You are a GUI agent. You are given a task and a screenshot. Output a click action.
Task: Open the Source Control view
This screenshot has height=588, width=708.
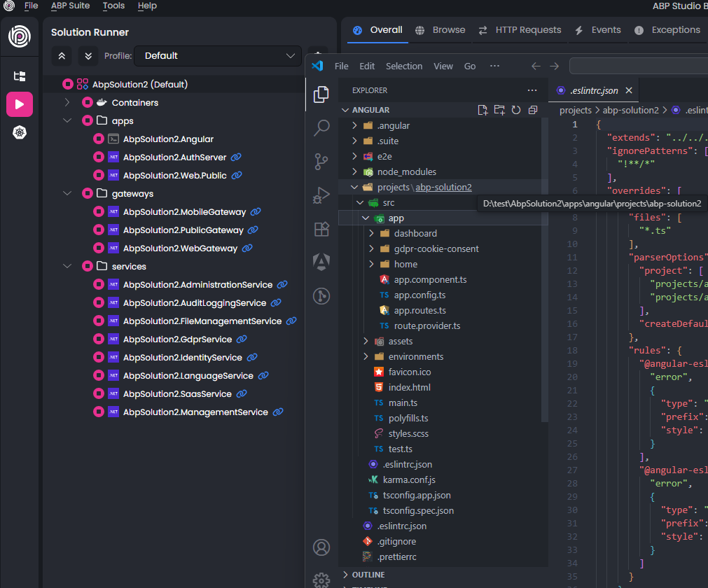[321, 162]
